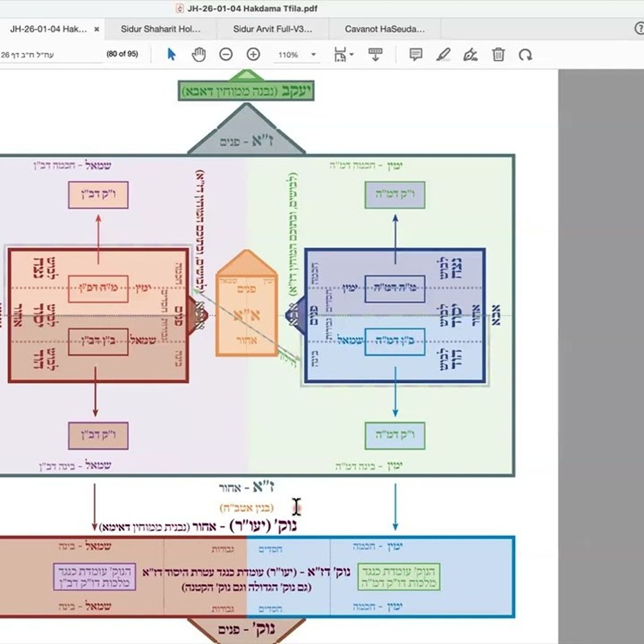
Task: Click the JH-26-01-04 Hakdama Tfila.pdf window title
Action: [253, 8]
